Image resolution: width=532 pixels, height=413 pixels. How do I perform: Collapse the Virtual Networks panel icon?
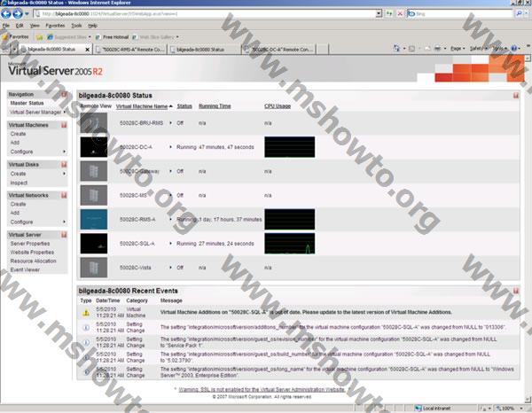[64, 195]
